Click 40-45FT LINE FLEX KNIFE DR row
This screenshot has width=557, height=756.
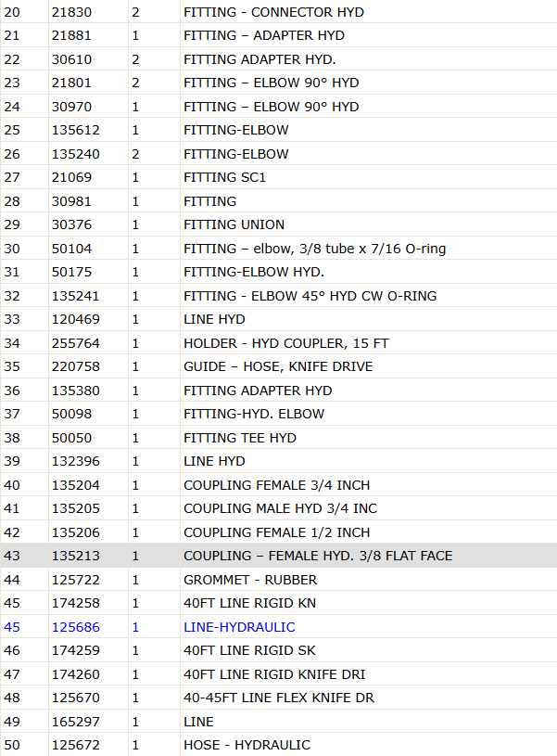[278, 698]
